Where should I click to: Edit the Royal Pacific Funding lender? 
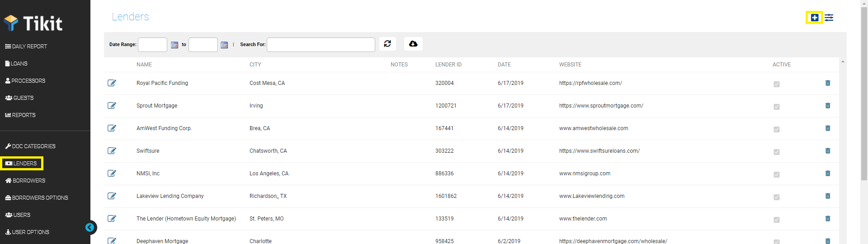tap(112, 83)
